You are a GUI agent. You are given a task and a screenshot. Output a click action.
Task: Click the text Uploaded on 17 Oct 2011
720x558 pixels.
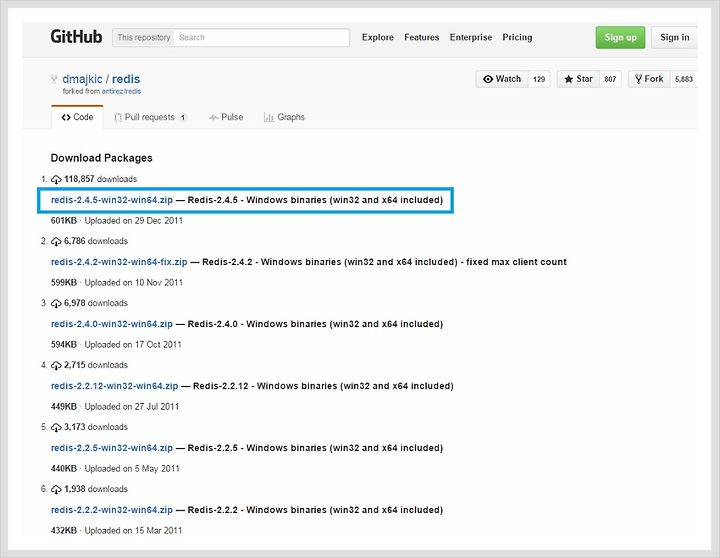coord(133,344)
